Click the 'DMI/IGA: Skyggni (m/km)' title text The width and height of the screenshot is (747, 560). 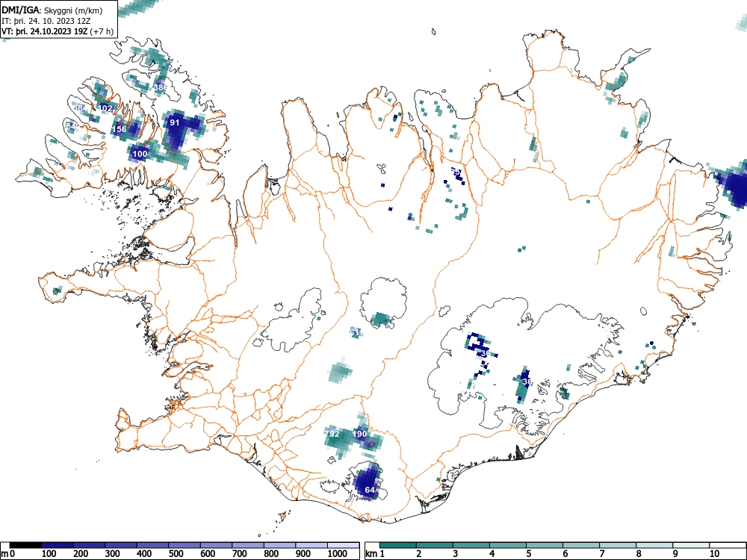pyautogui.click(x=52, y=10)
